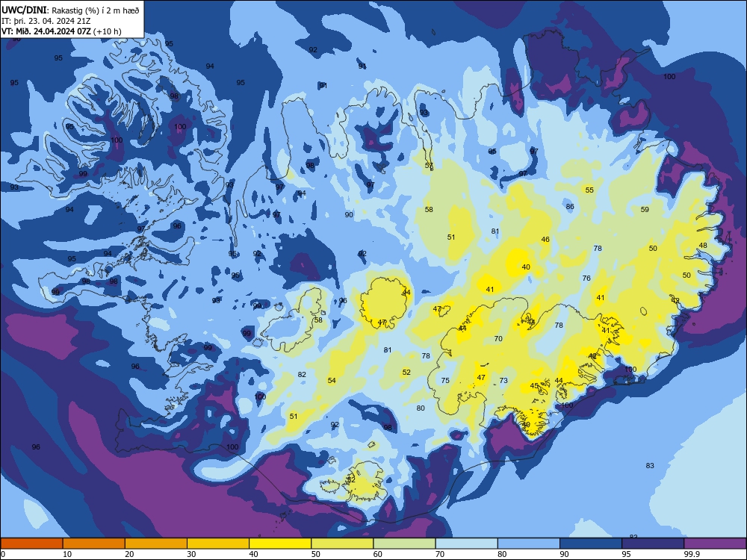Click the 30–40 amber legend swatch
This screenshot has height=560, width=747.
(x=218, y=544)
